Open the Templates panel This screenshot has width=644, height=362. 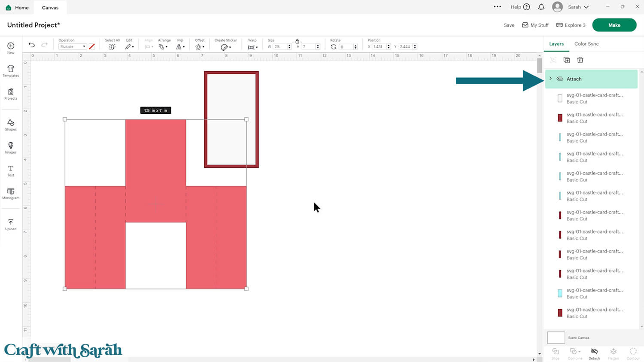pyautogui.click(x=11, y=71)
